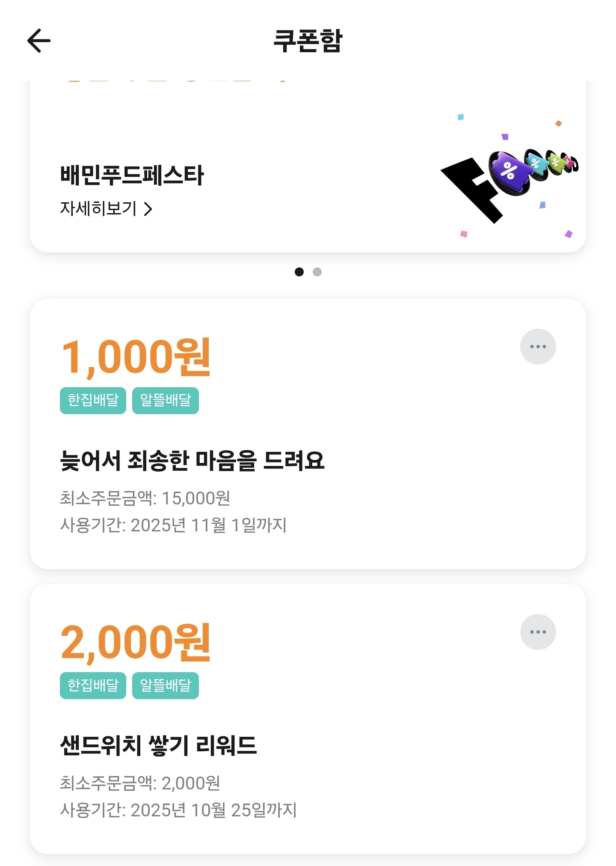Tap the 2025년 11월 1일까지 expiry text
The width and height of the screenshot is (616, 866).
[208, 525]
